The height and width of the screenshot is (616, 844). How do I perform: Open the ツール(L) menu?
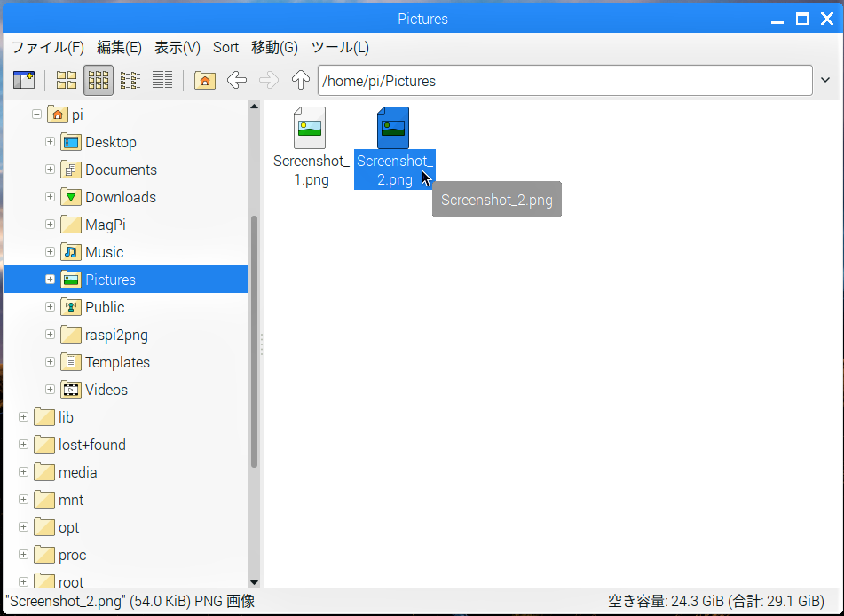340,47
